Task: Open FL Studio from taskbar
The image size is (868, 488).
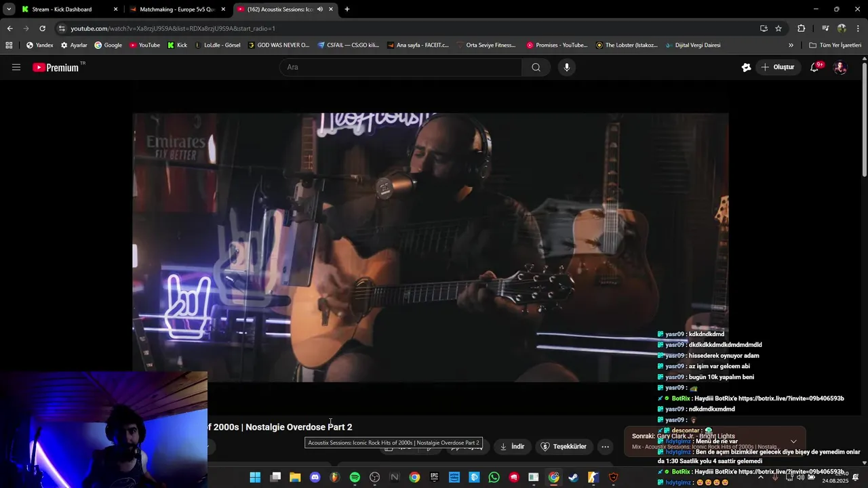Action: 334,478
